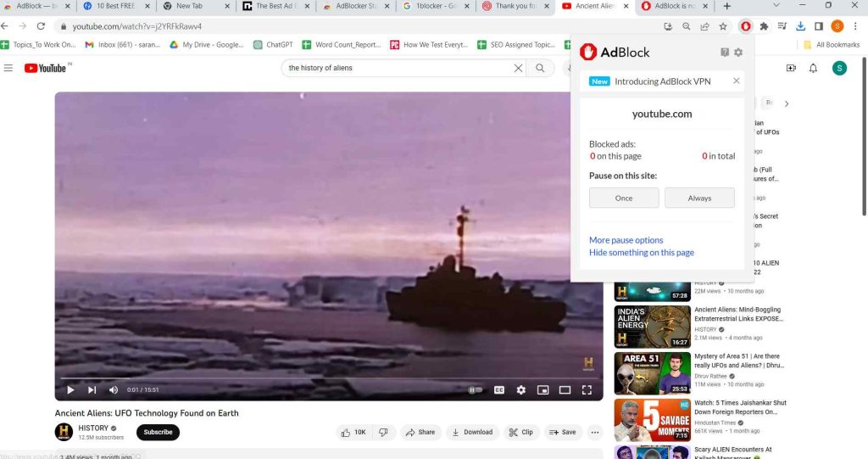This screenshot has width=868, height=459.
Task: Open Mystery of Area 51 video title
Action: tap(739, 361)
